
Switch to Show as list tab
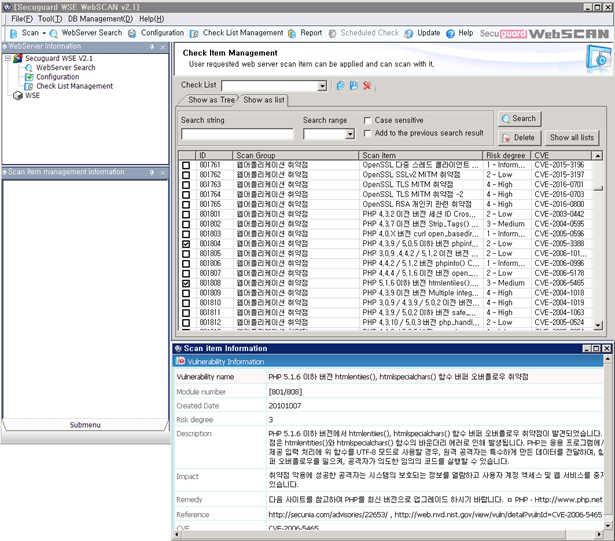pyautogui.click(x=264, y=100)
